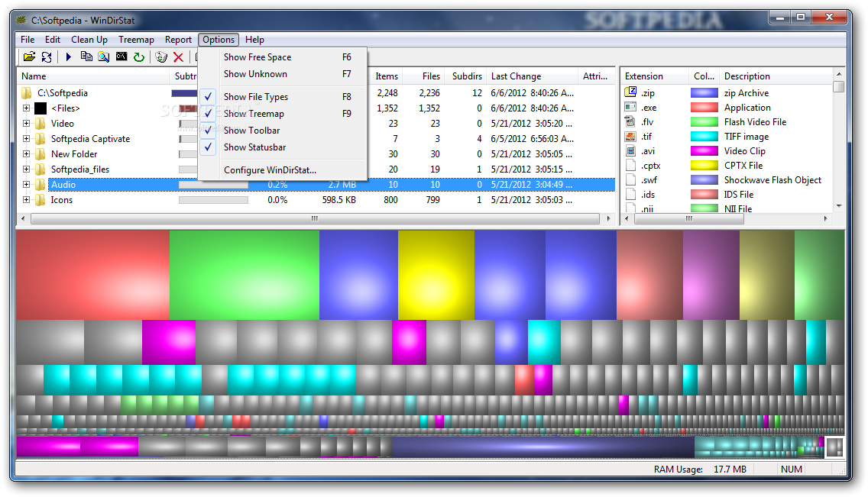Click the WinDirStat title bar app icon
The width and height of the screenshot is (868, 497).
tap(21, 21)
